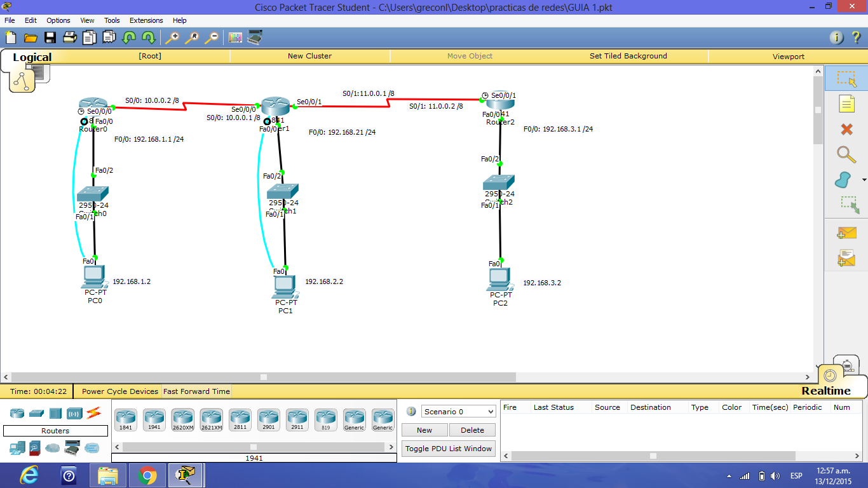Pick the 2620XM router from the palette

182,418
